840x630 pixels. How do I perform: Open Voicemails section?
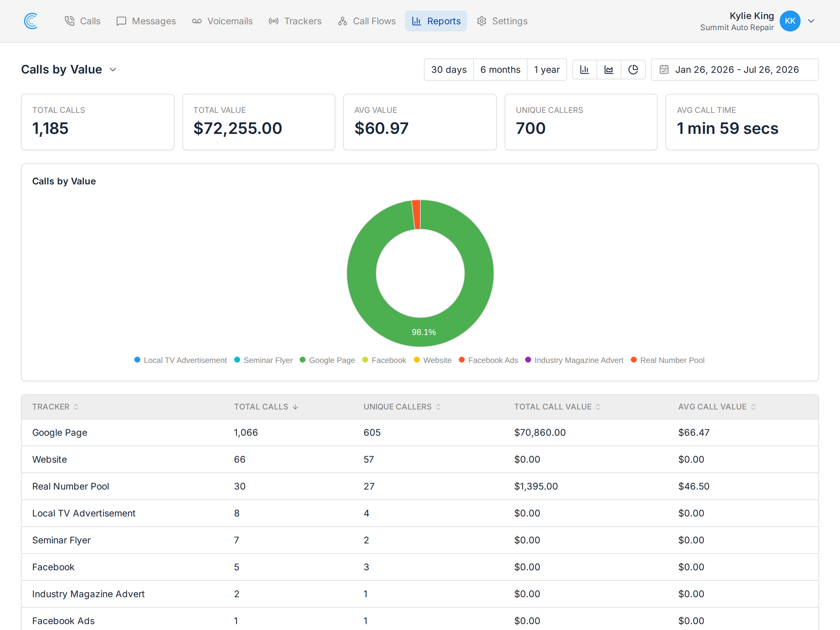pyautogui.click(x=222, y=21)
